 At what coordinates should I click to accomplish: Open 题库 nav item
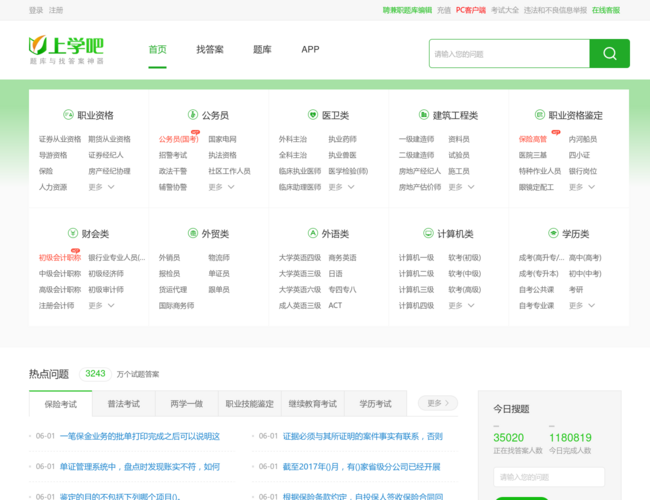pyautogui.click(x=262, y=49)
